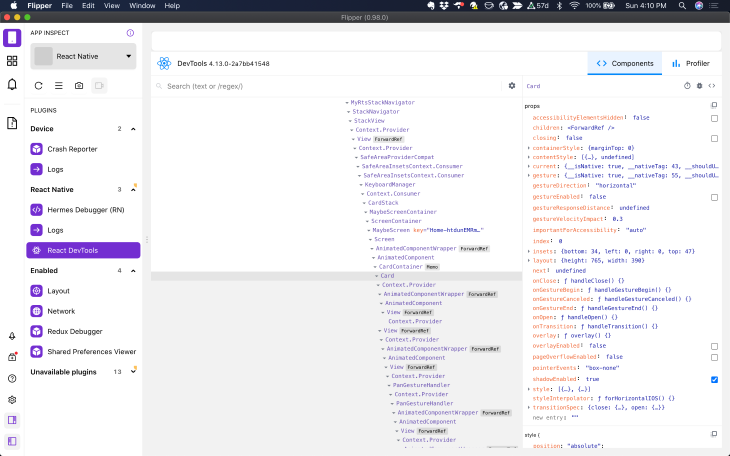
Task: Click the App Inspect info icon
Action: click(x=130, y=33)
